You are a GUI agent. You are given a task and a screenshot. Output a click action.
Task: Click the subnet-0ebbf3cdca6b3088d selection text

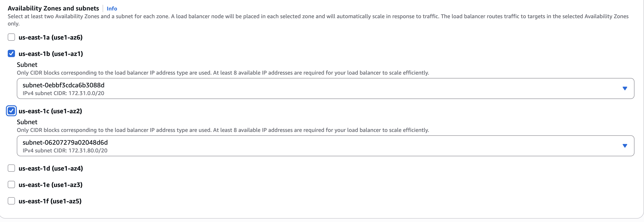[64, 85]
